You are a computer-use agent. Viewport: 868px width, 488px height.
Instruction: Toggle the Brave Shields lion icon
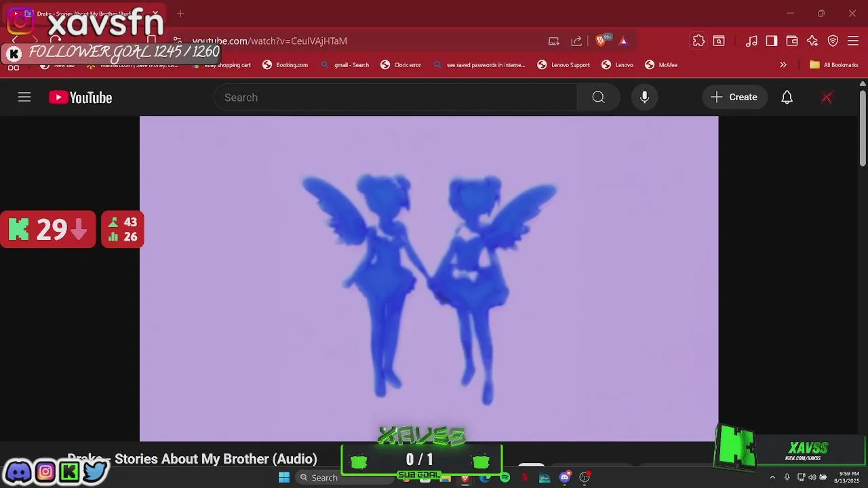(600, 41)
